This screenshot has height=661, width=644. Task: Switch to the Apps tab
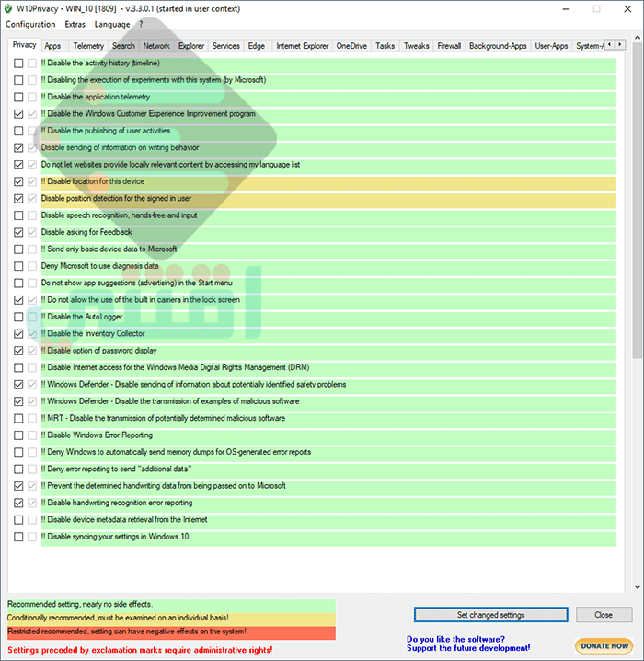click(x=52, y=46)
